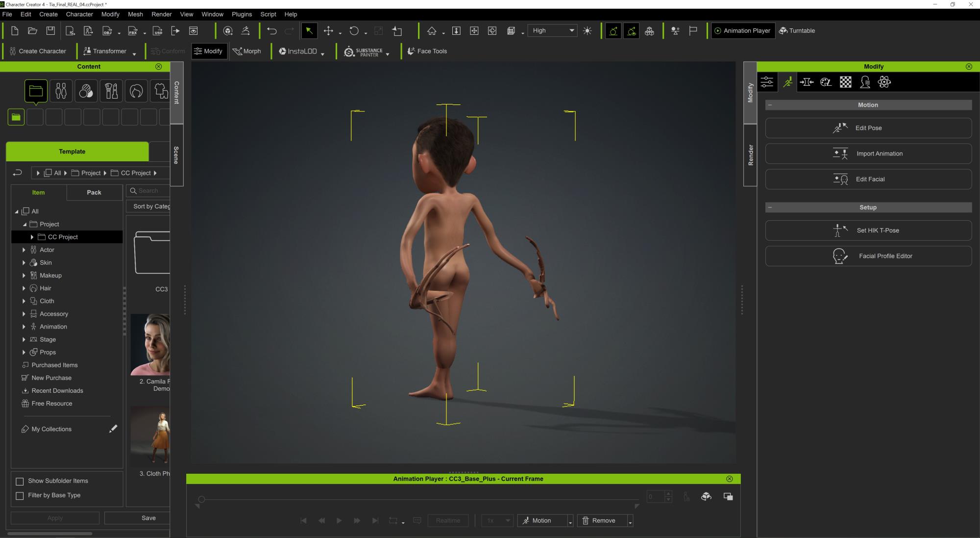Toggle the first green gizmo button
Viewport: 980px width, 538px height.
(613, 31)
